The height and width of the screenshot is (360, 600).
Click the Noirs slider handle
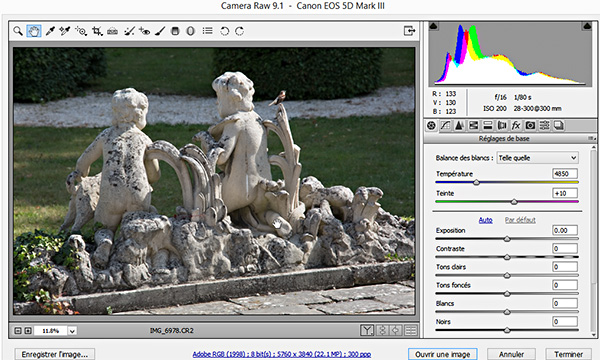coord(507,330)
